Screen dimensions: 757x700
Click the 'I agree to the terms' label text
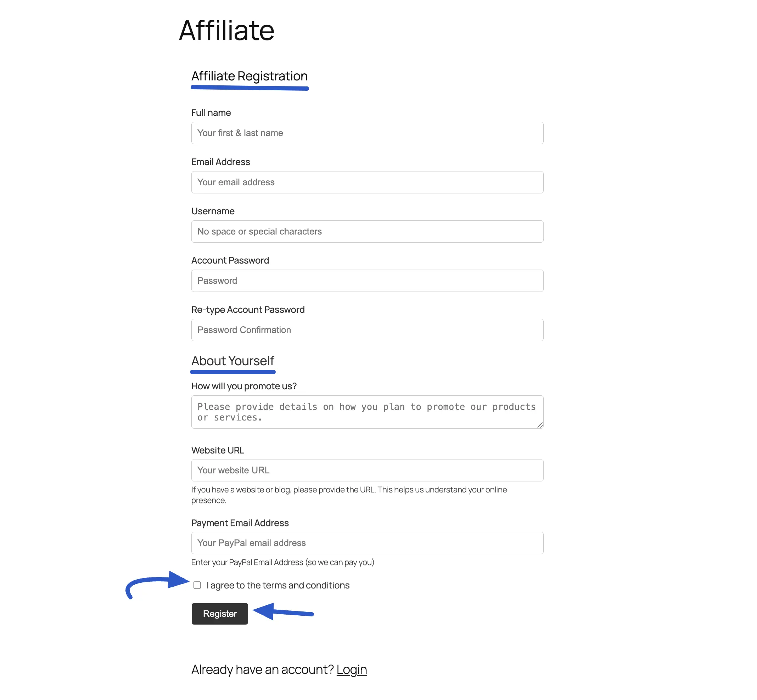tap(278, 585)
